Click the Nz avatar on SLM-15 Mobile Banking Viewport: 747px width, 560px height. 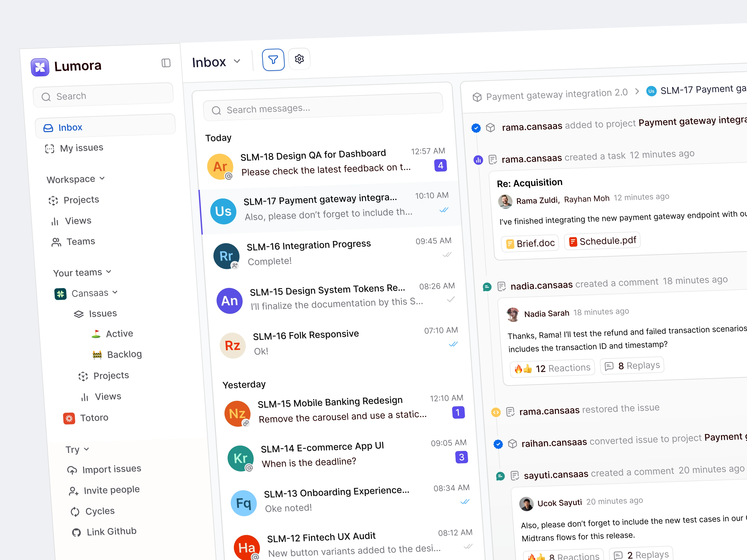pyautogui.click(x=237, y=414)
